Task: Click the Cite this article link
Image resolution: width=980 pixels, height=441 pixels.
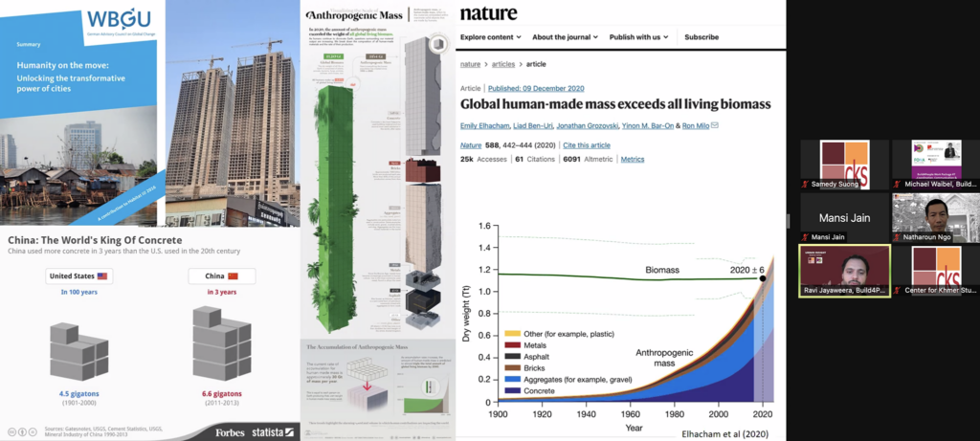Action: 587,144
